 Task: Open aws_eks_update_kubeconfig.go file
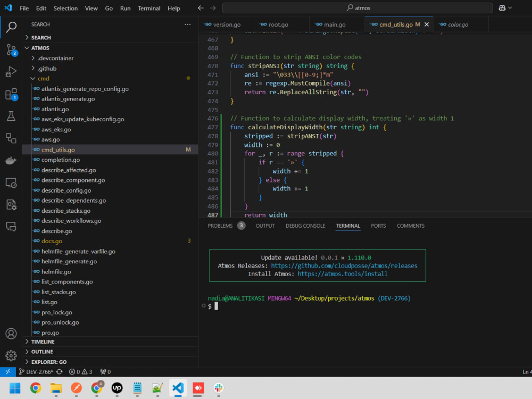(x=83, y=119)
